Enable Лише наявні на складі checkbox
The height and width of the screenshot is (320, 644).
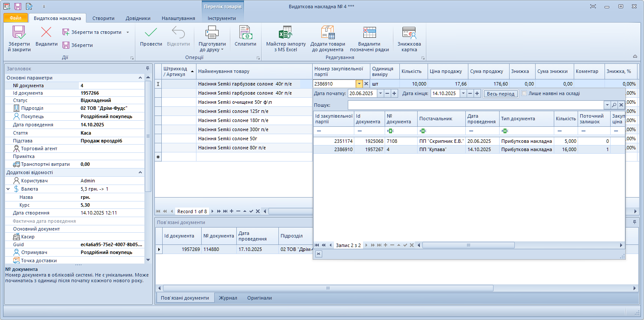(524, 93)
